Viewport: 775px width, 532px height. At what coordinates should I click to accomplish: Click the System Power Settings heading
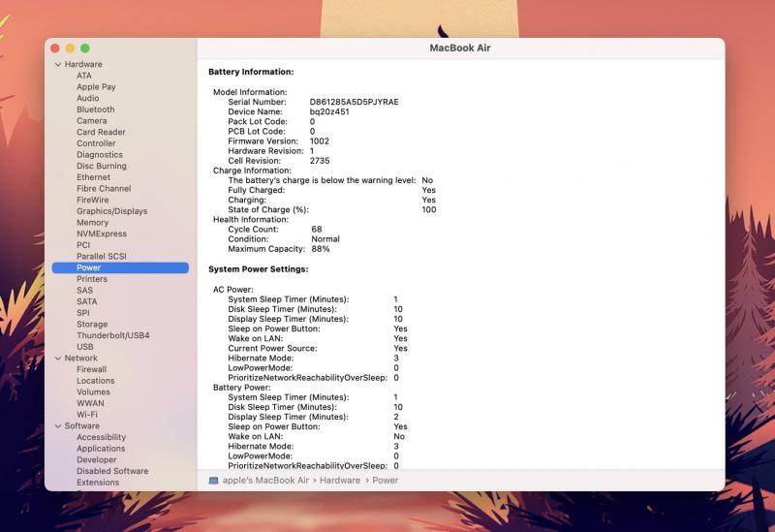(x=259, y=269)
